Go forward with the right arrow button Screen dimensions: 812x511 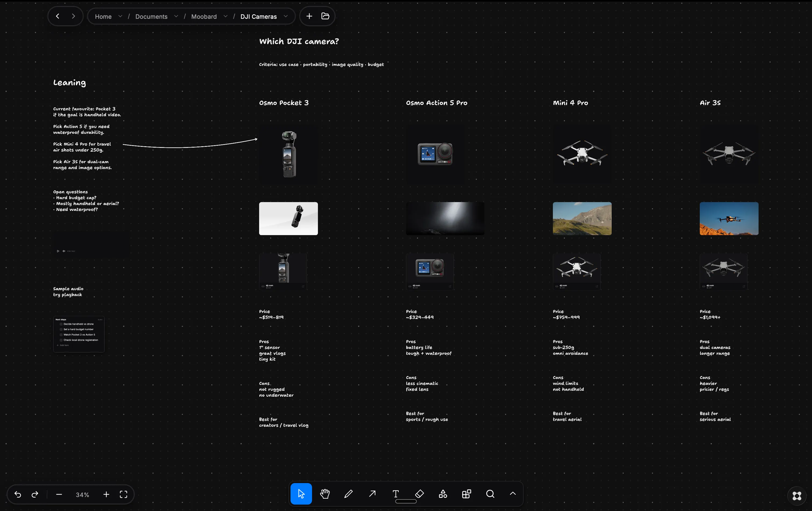tap(74, 16)
